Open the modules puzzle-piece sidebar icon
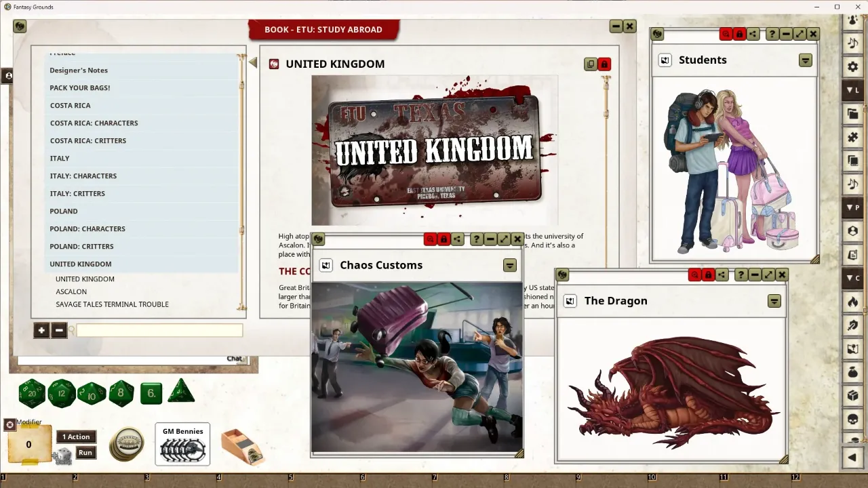Image resolution: width=868 pixels, height=488 pixels. point(852,137)
